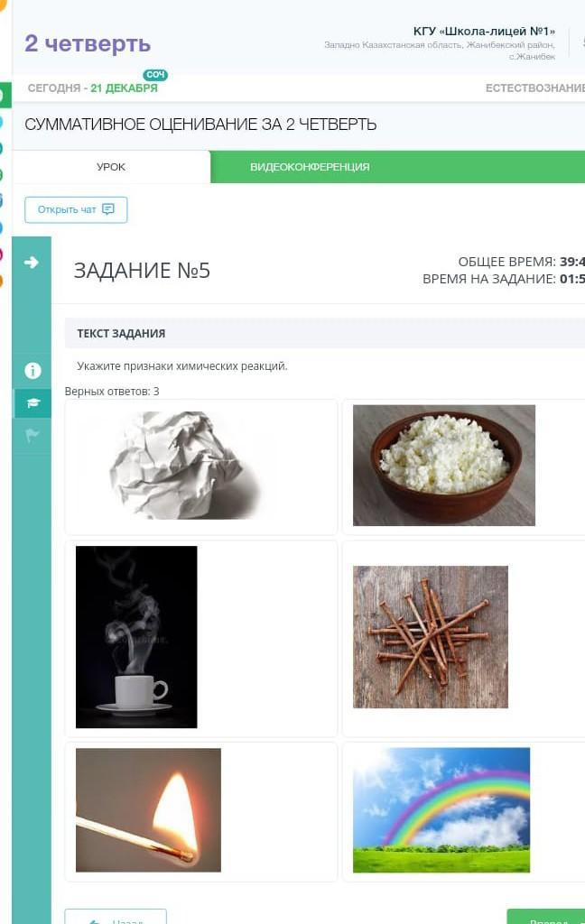Pick the burning match answer image
This screenshot has height=924, width=585.
click(148, 810)
